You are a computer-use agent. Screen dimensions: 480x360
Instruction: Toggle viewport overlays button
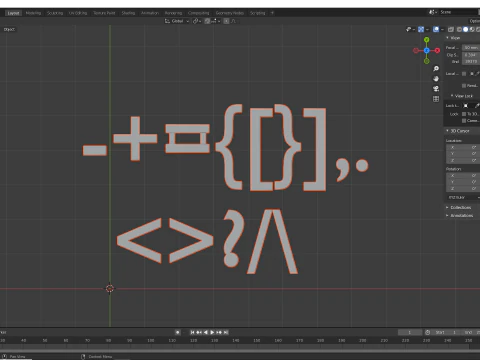[x=436, y=29]
